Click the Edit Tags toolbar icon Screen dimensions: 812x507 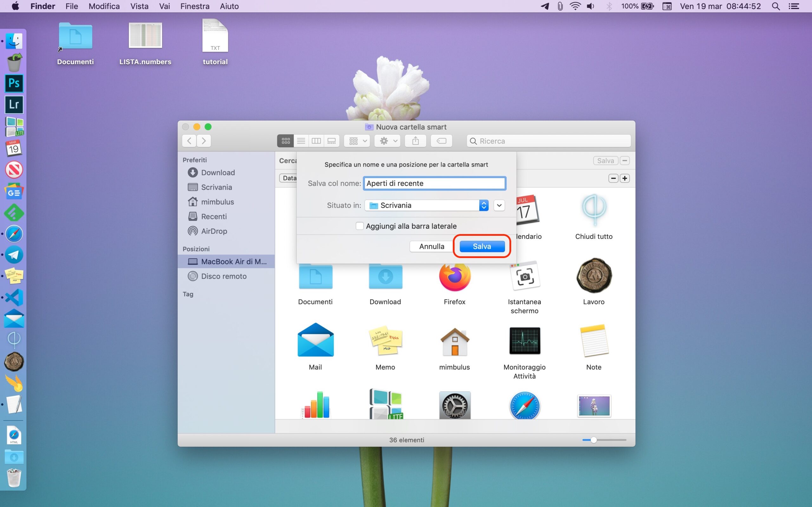441,141
